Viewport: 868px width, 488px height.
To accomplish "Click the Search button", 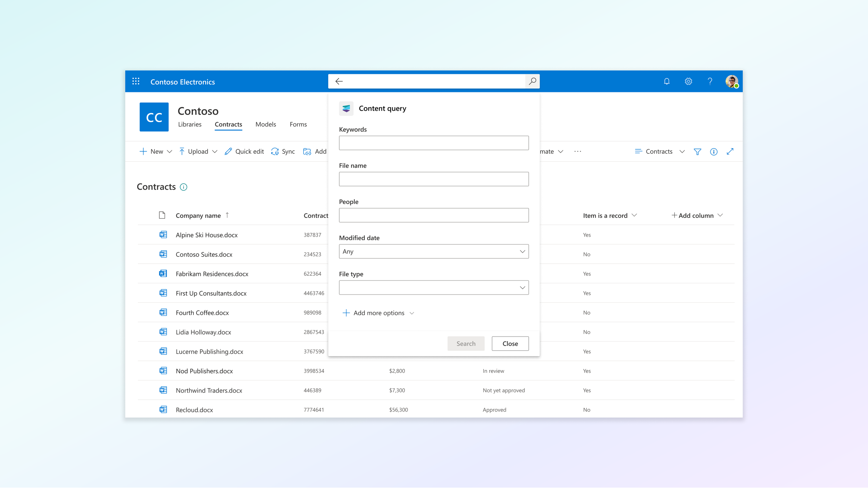I will click(466, 344).
